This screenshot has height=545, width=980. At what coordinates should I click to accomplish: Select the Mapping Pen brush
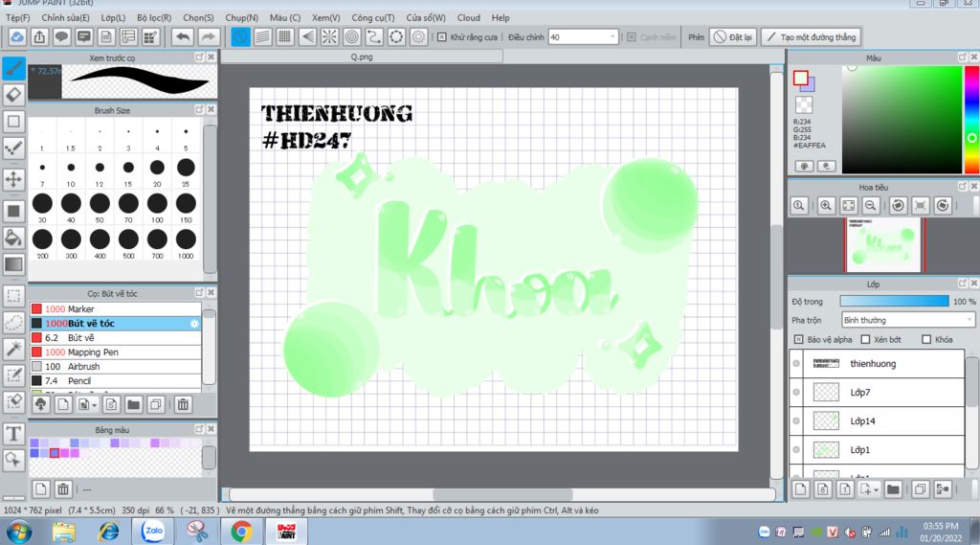116,352
